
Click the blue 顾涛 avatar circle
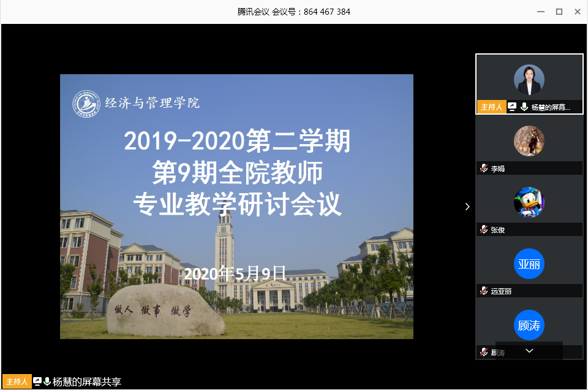529,325
